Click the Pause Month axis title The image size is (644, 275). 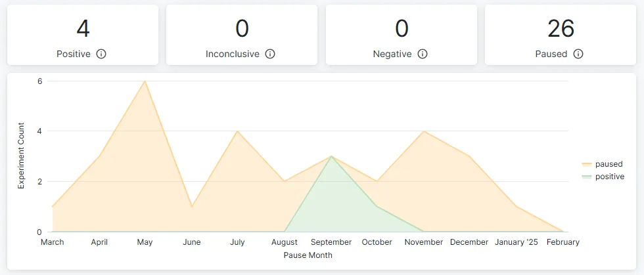point(308,255)
